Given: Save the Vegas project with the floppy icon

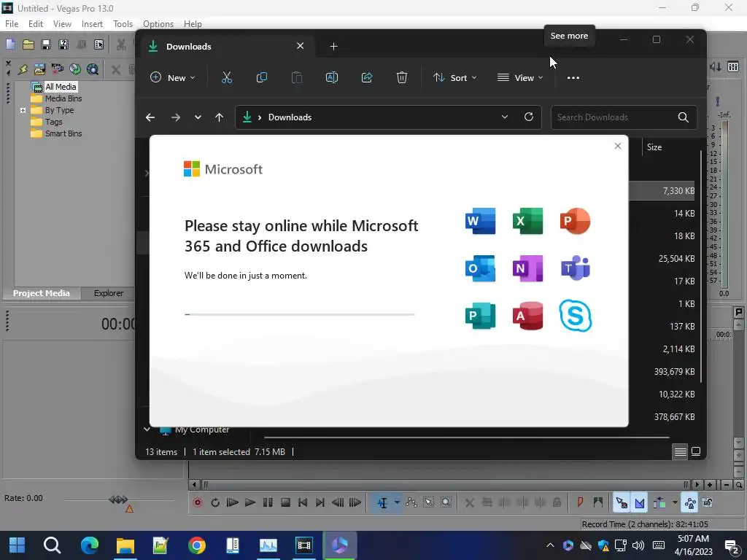Looking at the screenshot, I should [46, 44].
